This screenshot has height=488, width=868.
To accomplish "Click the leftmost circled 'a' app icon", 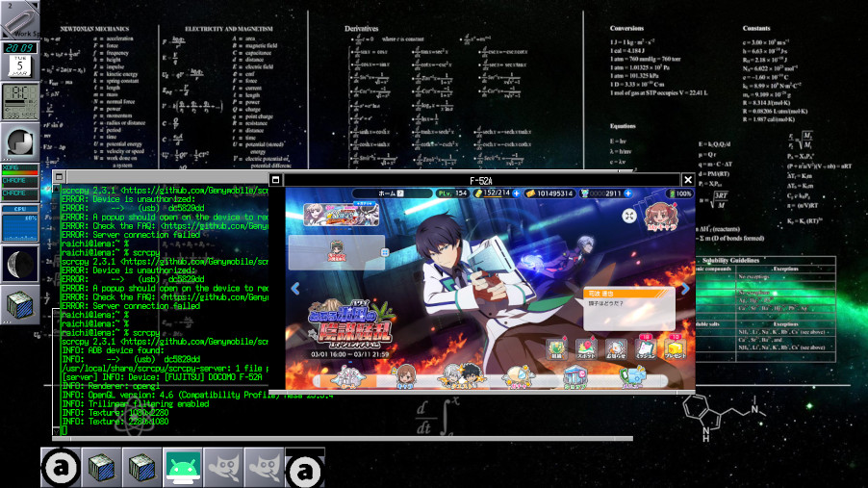I will pyautogui.click(x=61, y=468).
